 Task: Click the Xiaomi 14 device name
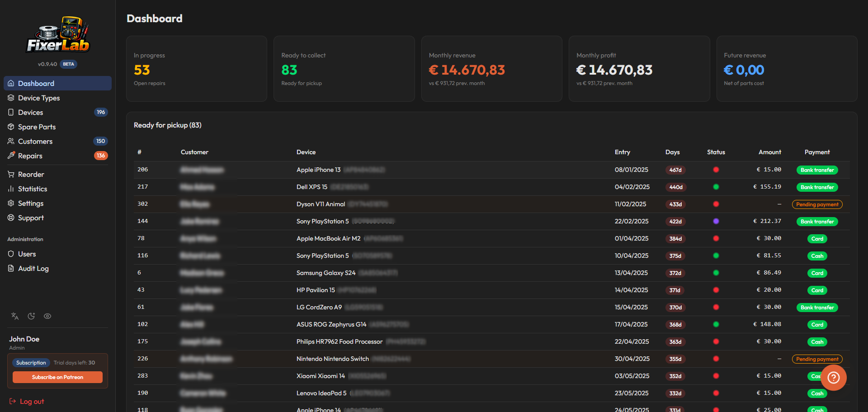click(321, 376)
